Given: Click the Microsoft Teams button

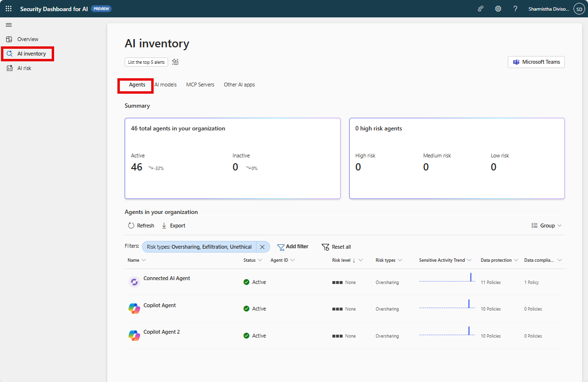Looking at the screenshot, I should point(536,62).
